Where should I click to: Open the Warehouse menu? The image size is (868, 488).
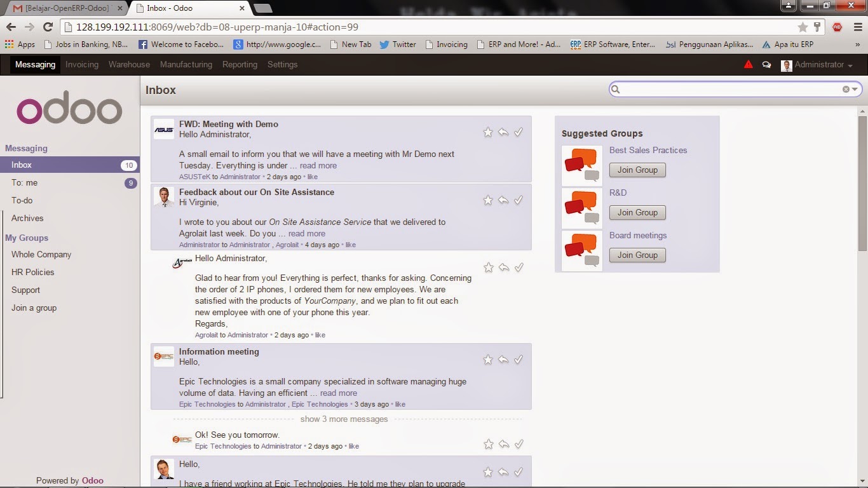[x=129, y=64]
